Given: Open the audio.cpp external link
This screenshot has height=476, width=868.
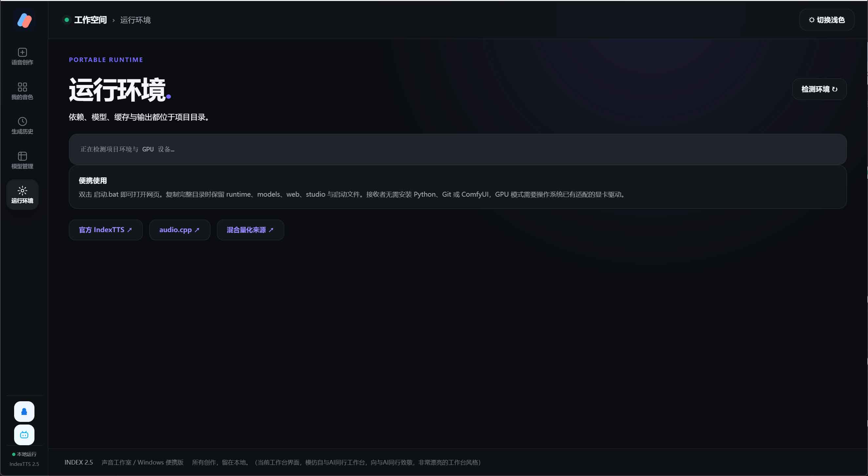Looking at the screenshot, I should (x=180, y=230).
